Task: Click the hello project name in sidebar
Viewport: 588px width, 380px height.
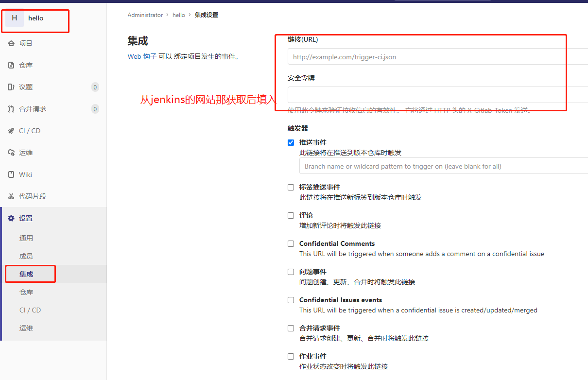Action: (x=36, y=18)
